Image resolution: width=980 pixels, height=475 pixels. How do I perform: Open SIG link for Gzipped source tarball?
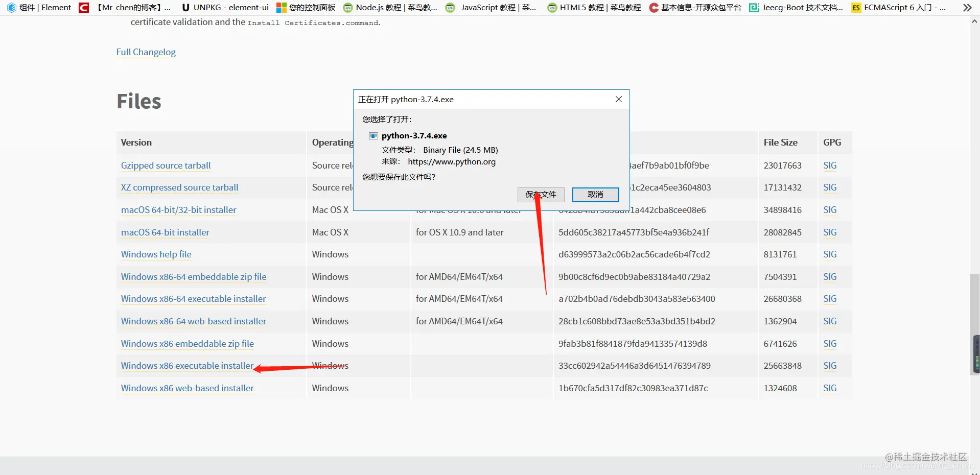point(830,165)
